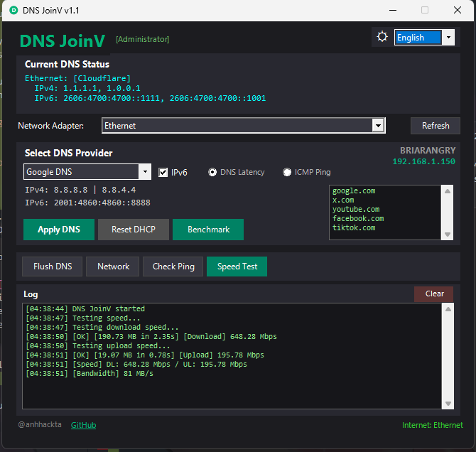Viewport: 476px width, 452px height.
Task: Select the DNS Latency radio button
Action: 212,172
